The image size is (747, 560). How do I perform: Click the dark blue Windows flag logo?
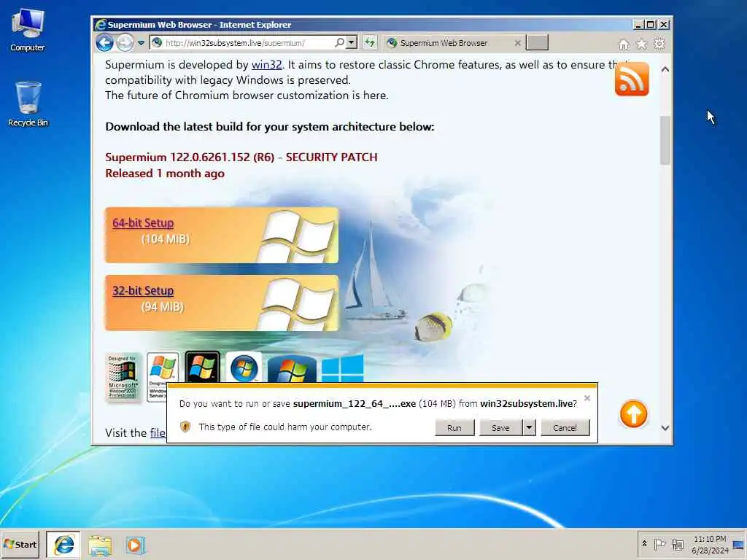[292, 370]
